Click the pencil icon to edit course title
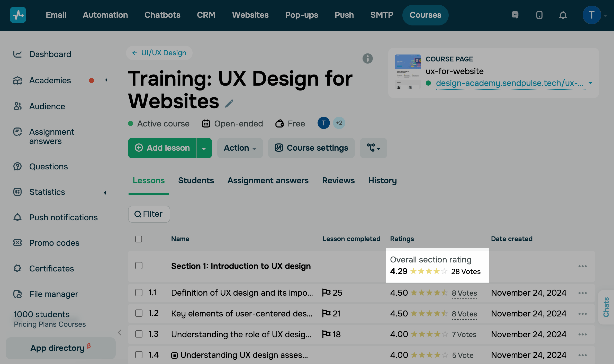Screen dimensions: 614x364 (229, 103)
